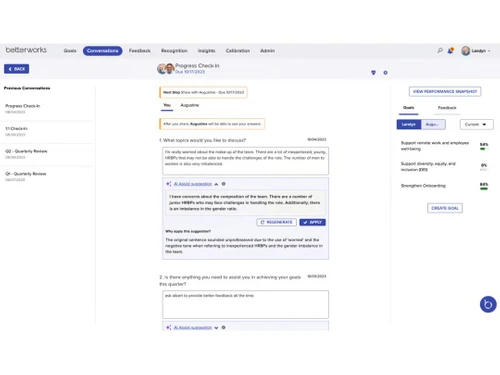Open the Support diversity, equity, and inclusion goal
The width and height of the screenshot is (500, 375).
[x=428, y=167]
